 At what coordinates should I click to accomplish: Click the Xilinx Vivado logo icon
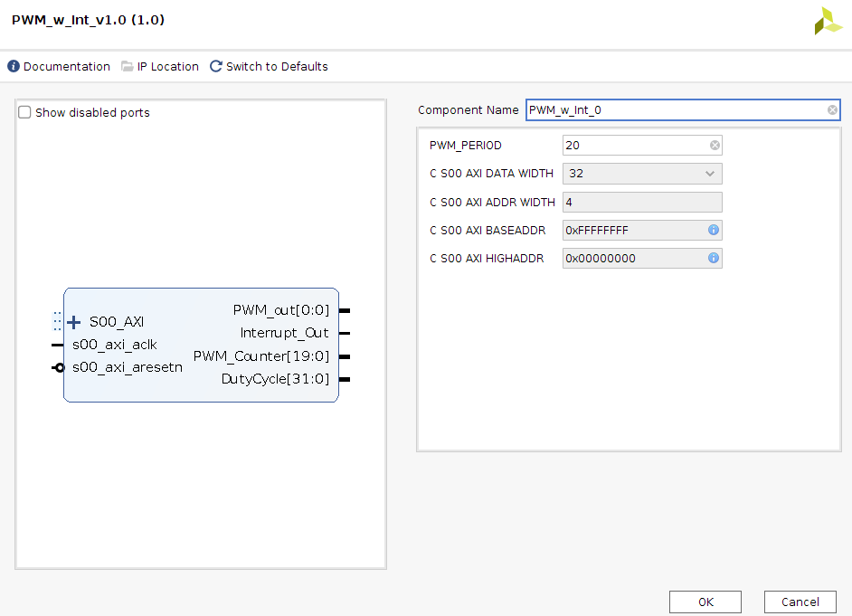[x=828, y=22]
